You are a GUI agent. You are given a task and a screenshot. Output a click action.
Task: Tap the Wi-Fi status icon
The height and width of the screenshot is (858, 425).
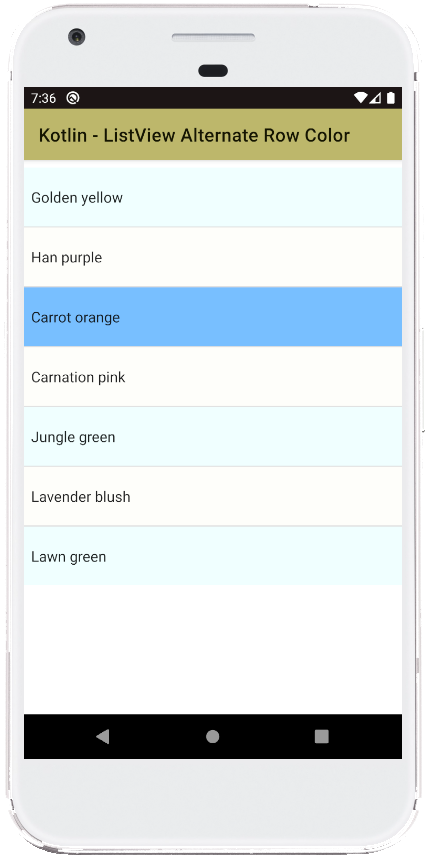(360, 98)
